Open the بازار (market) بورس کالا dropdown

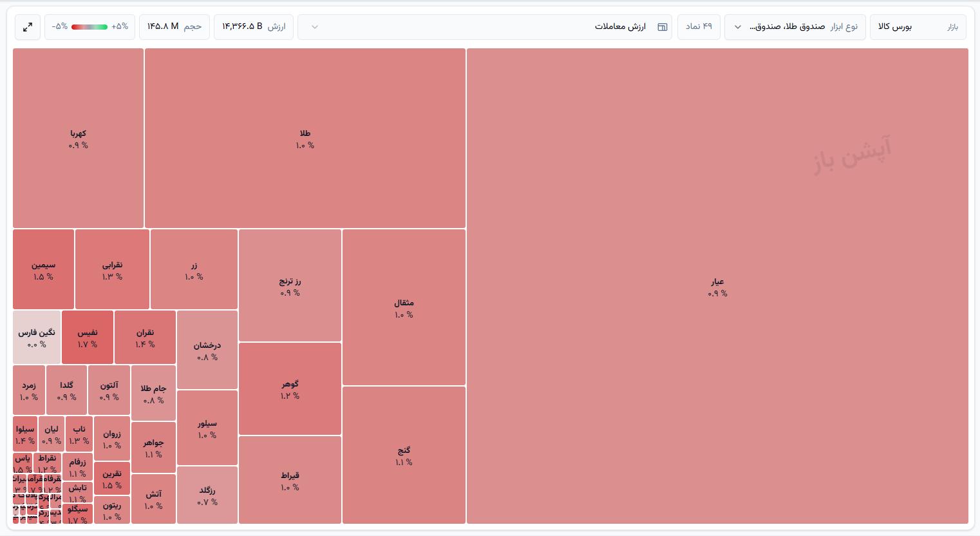point(918,27)
